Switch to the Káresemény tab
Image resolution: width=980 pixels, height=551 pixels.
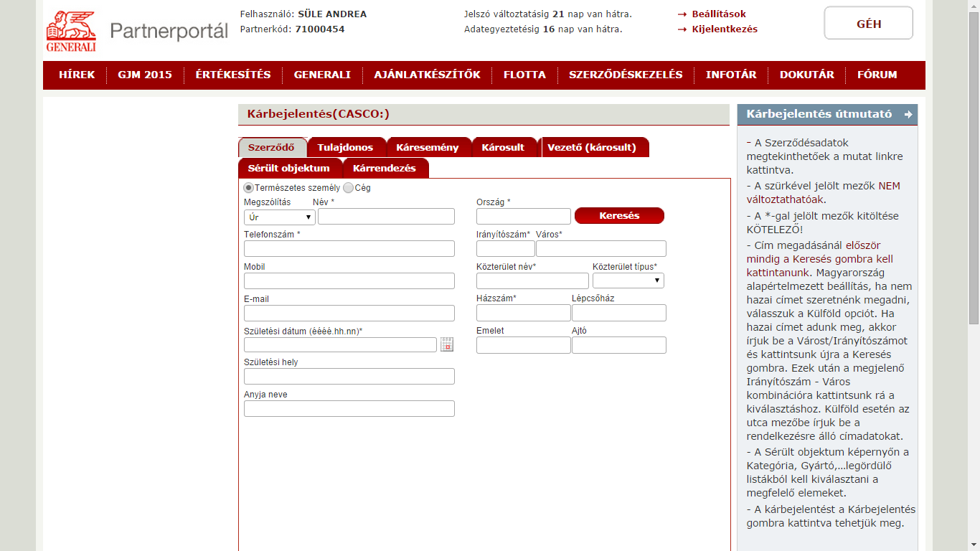tap(428, 147)
